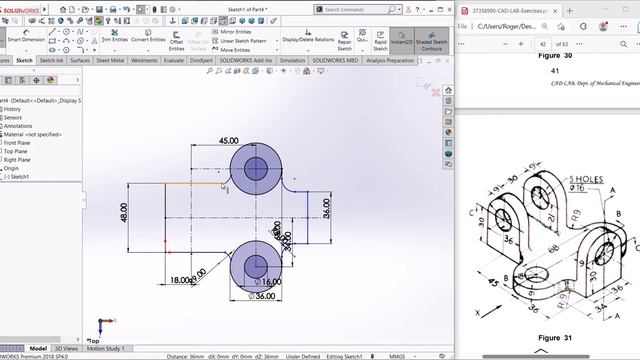640x360 pixels.
Task: Click the Convert Entities tool
Action: (148, 36)
